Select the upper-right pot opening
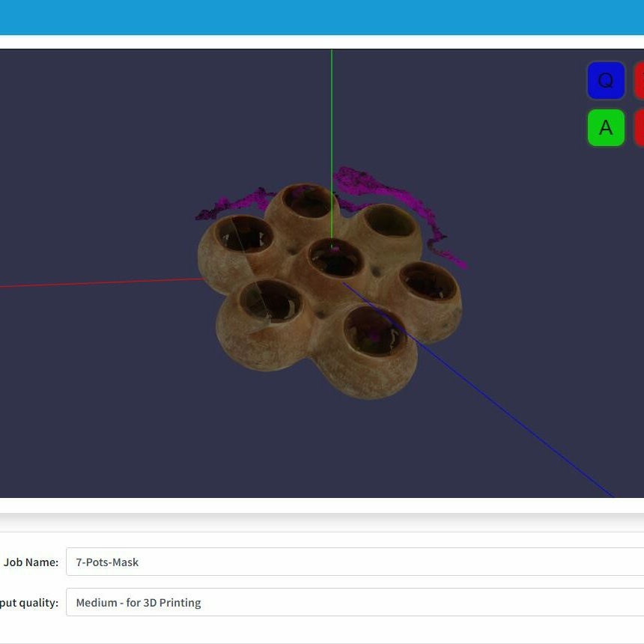The image size is (644, 644). [389, 222]
